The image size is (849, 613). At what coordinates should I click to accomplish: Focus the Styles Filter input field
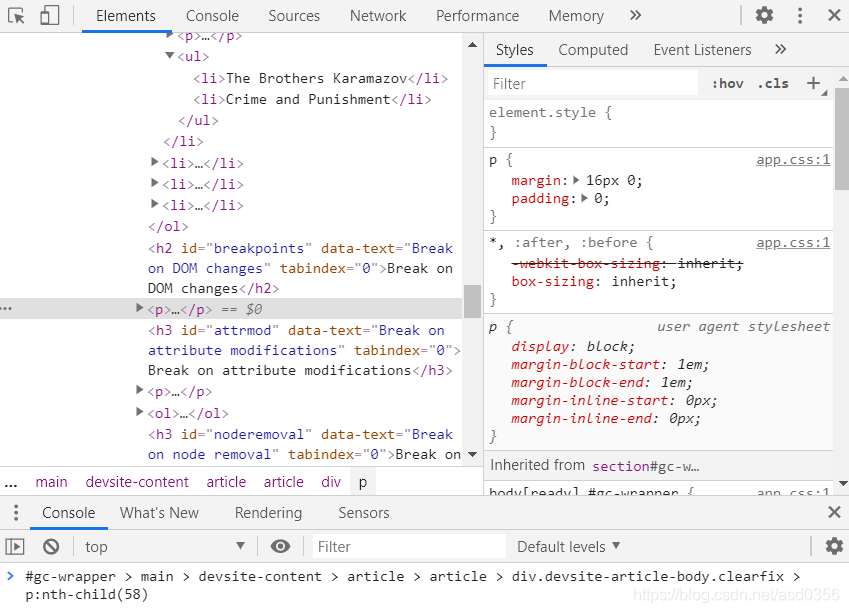(x=593, y=83)
